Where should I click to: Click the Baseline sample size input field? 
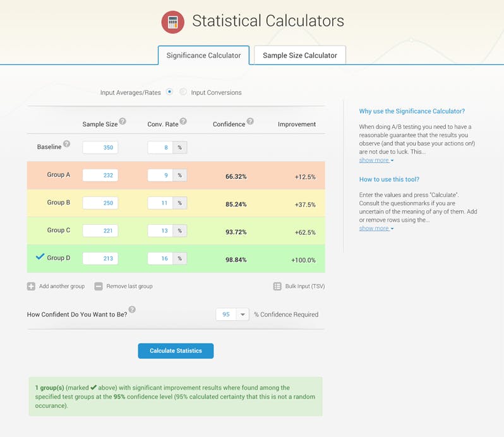(x=100, y=148)
